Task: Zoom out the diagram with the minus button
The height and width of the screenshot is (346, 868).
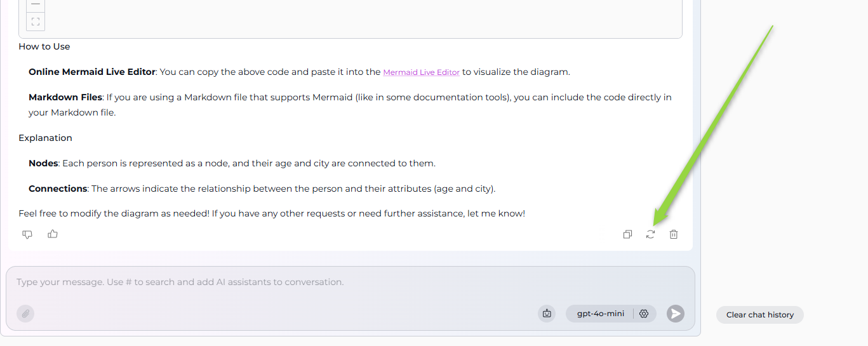Action: tap(36, 4)
